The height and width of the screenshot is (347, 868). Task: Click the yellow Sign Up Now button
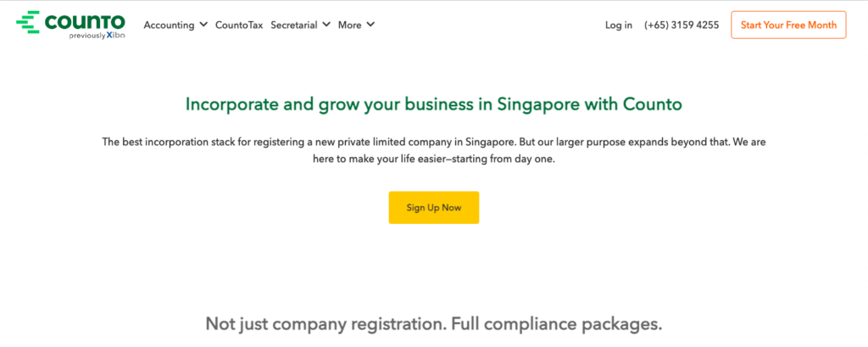433,208
